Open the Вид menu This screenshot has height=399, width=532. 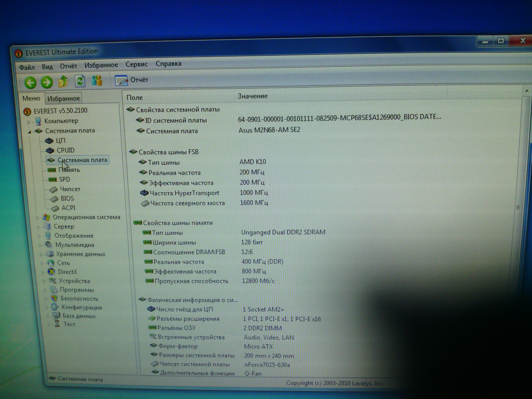(47, 67)
